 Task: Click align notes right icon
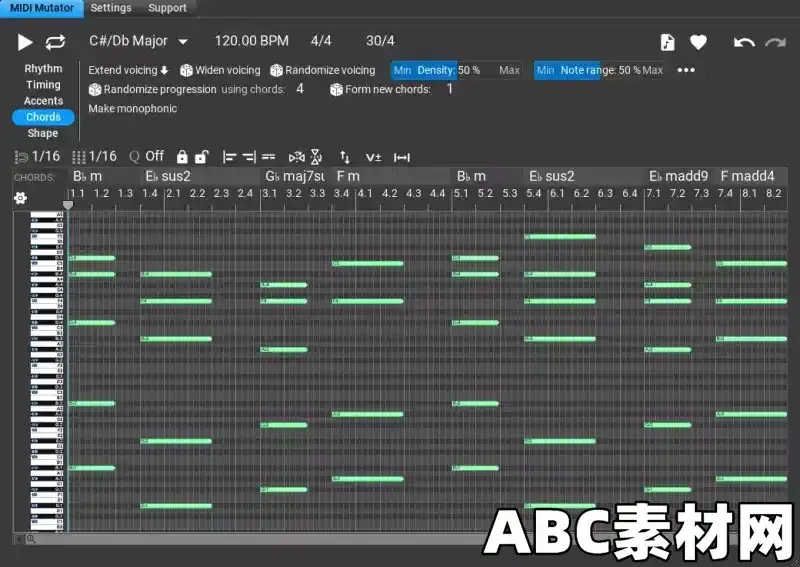coord(249,157)
